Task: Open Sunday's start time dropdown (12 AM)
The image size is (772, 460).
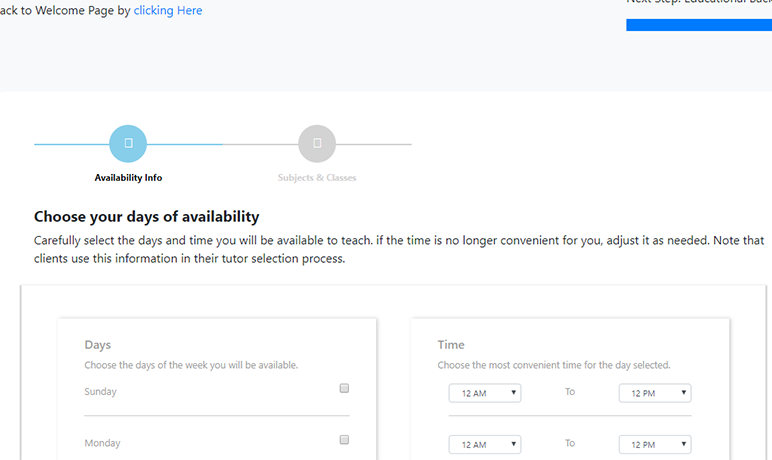Action: pyautogui.click(x=485, y=393)
